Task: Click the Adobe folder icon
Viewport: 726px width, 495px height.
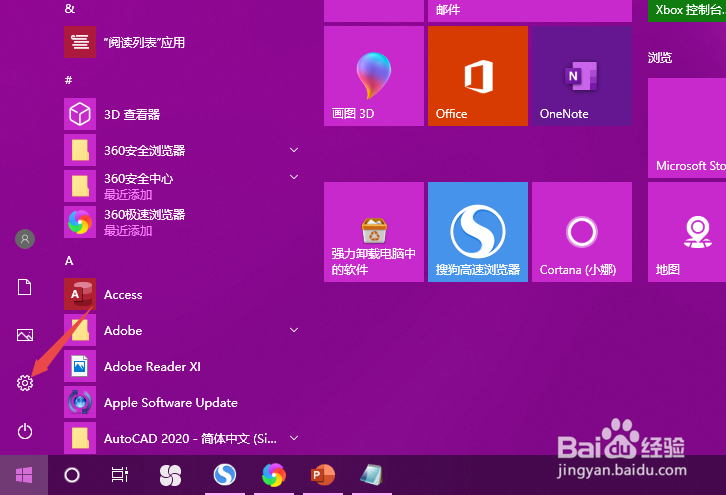Action: pos(80,330)
